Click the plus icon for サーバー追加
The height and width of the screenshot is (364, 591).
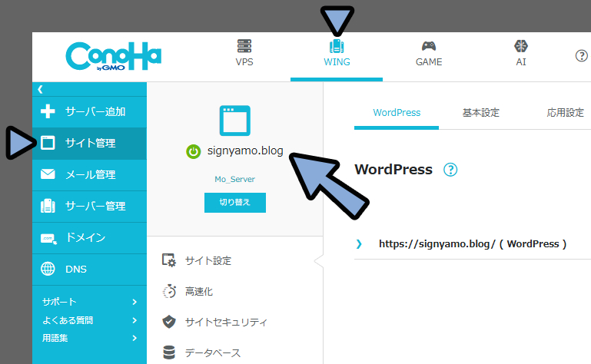click(x=48, y=111)
